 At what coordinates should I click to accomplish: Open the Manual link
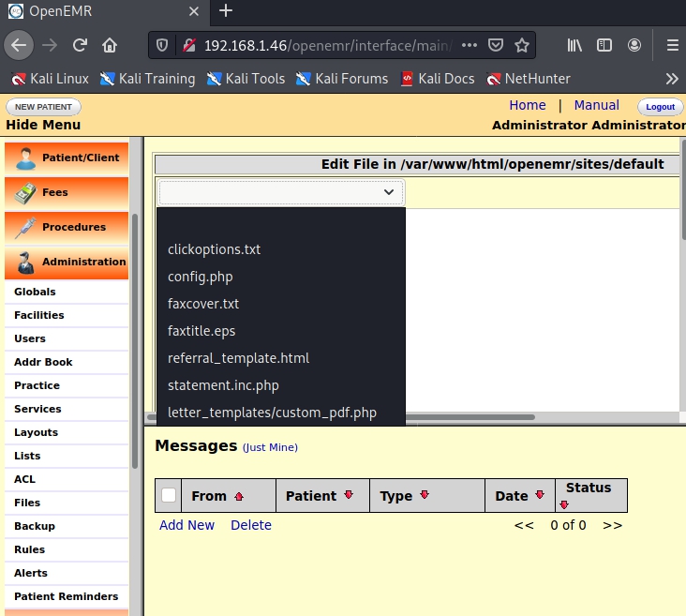(x=596, y=106)
